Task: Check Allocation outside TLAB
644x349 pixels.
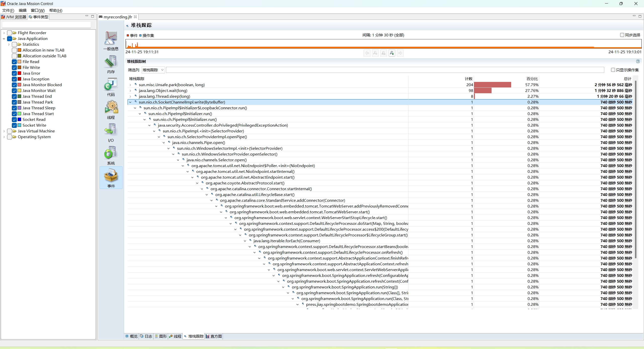Action: [14, 56]
